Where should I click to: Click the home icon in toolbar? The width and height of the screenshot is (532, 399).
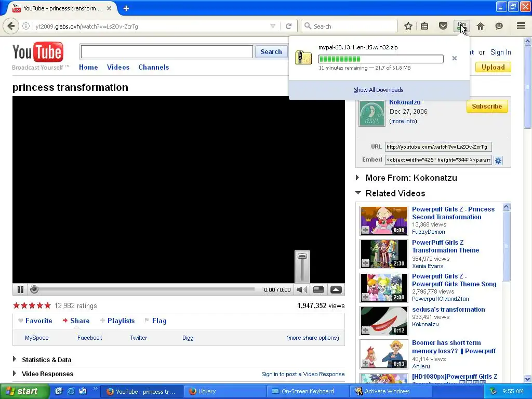coord(480,26)
